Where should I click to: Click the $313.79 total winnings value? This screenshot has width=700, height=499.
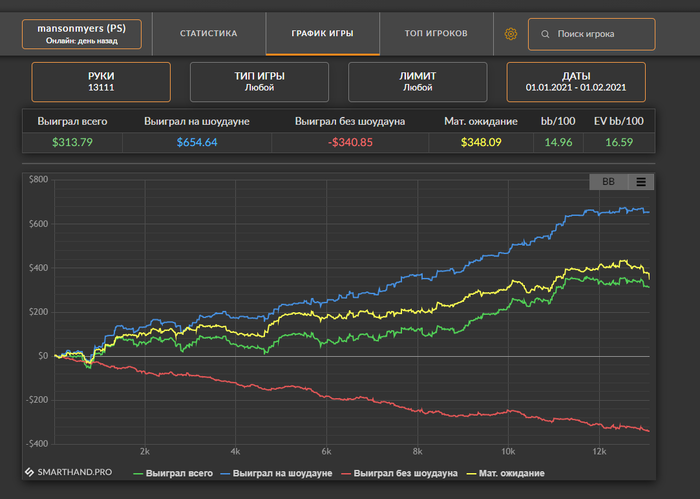(72, 142)
